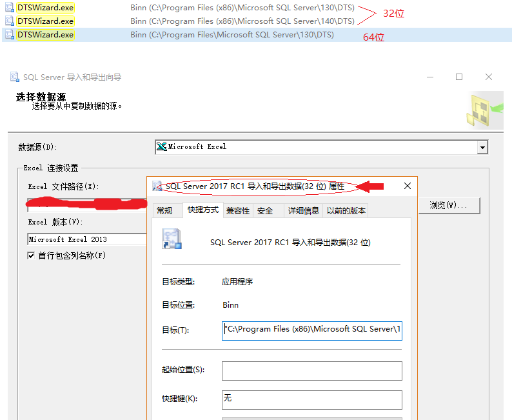Minimize the SQL Server import and export wizard

coord(430,77)
